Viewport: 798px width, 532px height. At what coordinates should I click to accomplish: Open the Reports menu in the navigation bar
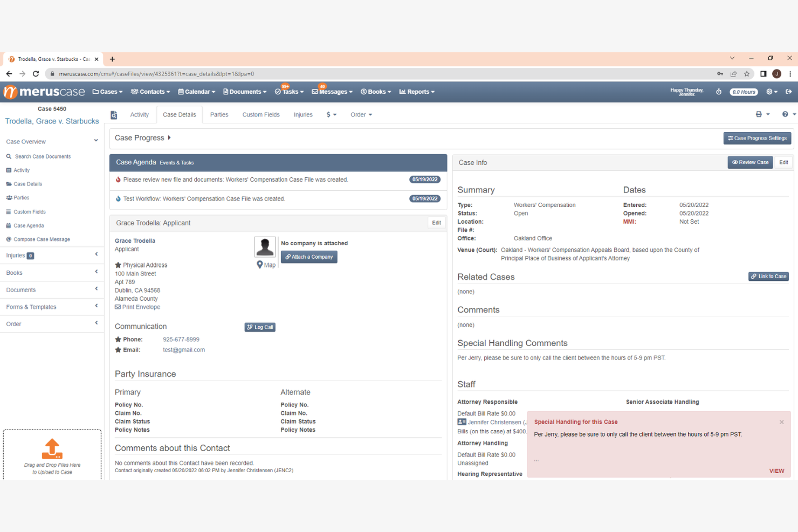(417, 92)
